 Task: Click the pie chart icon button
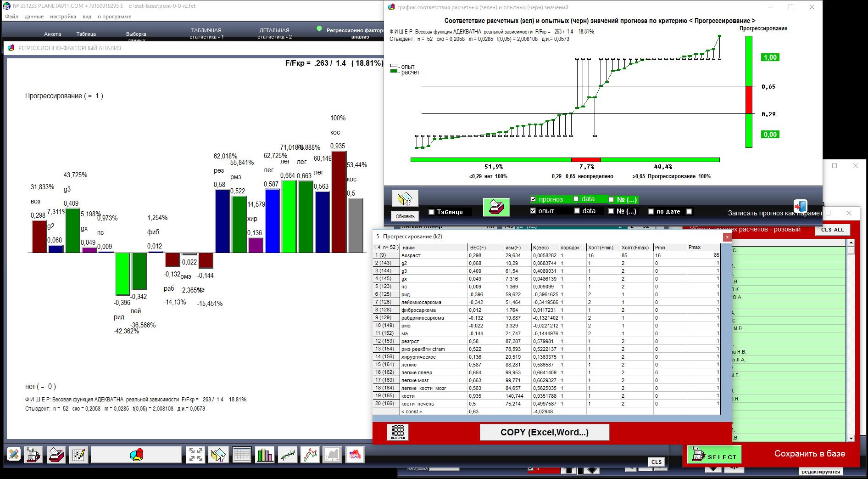coord(136,455)
